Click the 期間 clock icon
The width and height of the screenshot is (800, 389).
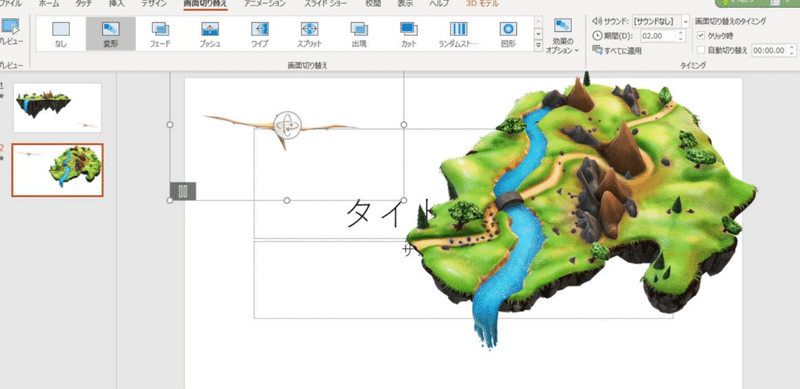click(x=597, y=36)
